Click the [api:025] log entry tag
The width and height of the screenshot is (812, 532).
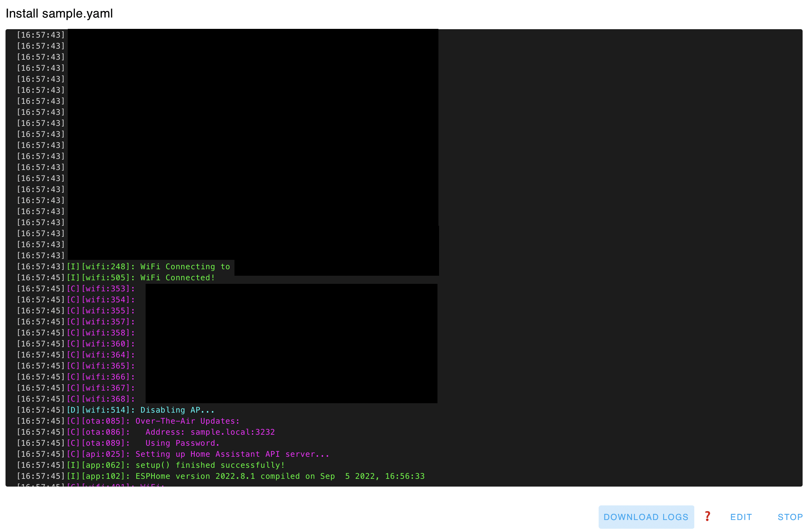tap(103, 454)
